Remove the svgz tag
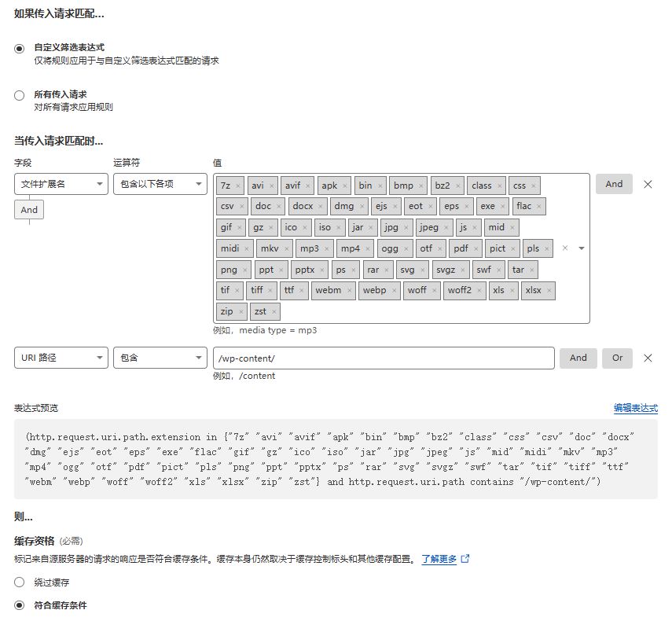672x621 pixels. click(x=463, y=270)
